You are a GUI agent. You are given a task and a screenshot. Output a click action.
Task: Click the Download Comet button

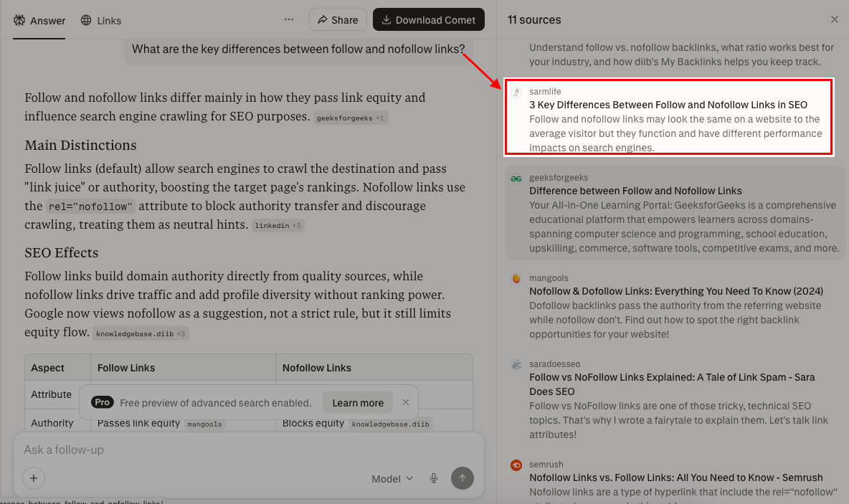coord(429,19)
